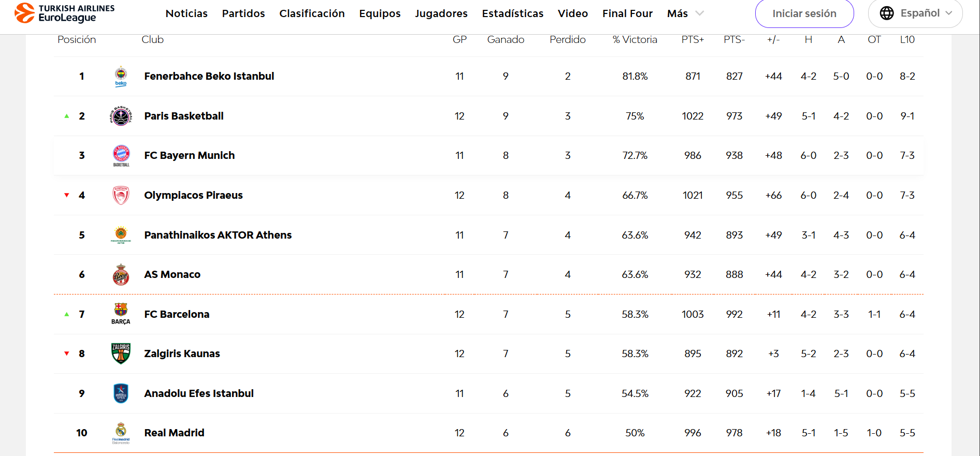980x456 pixels.
Task: Click the Zalgiris Kaunas shield logo
Action: 121,354
